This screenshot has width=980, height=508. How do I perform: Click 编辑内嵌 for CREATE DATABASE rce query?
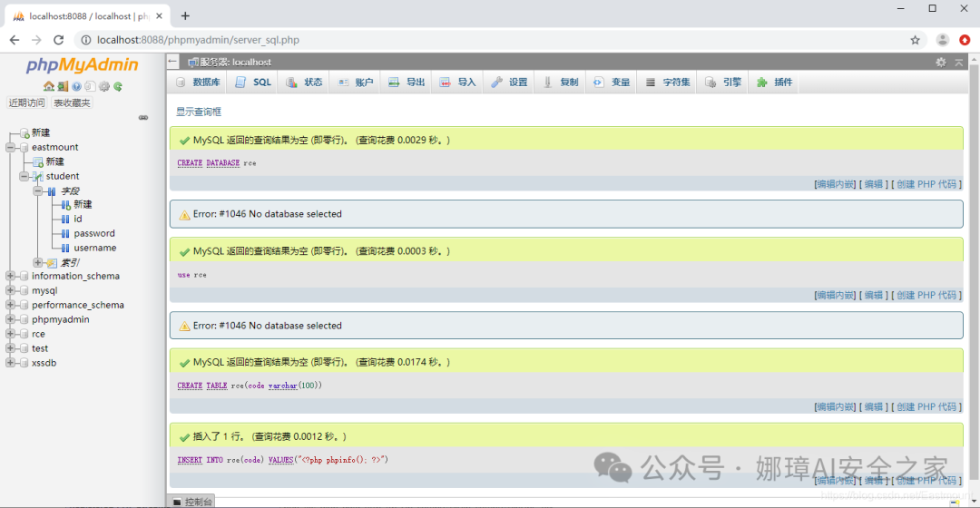pos(835,184)
